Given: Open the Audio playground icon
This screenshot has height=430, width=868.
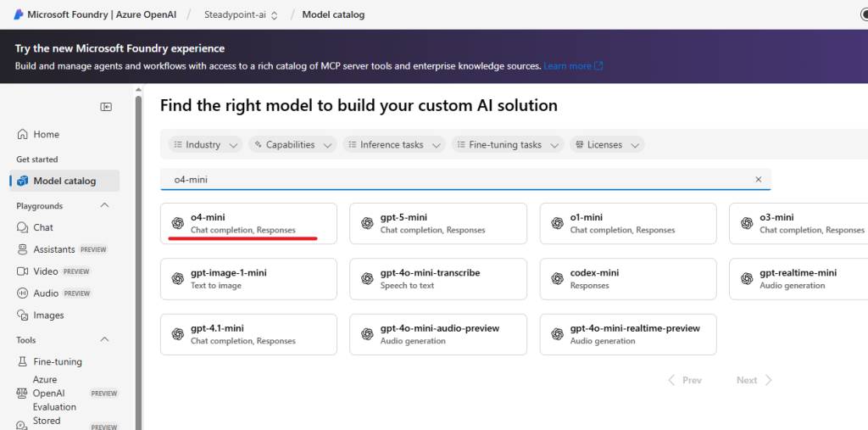Looking at the screenshot, I should click(x=23, y=293).
